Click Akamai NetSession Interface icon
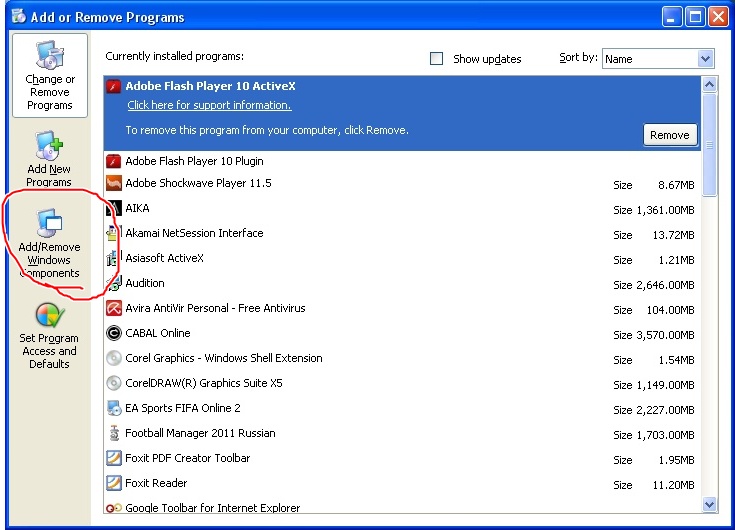Image resolution: width=735 pixels, height=530 pixels. point(113,233)
